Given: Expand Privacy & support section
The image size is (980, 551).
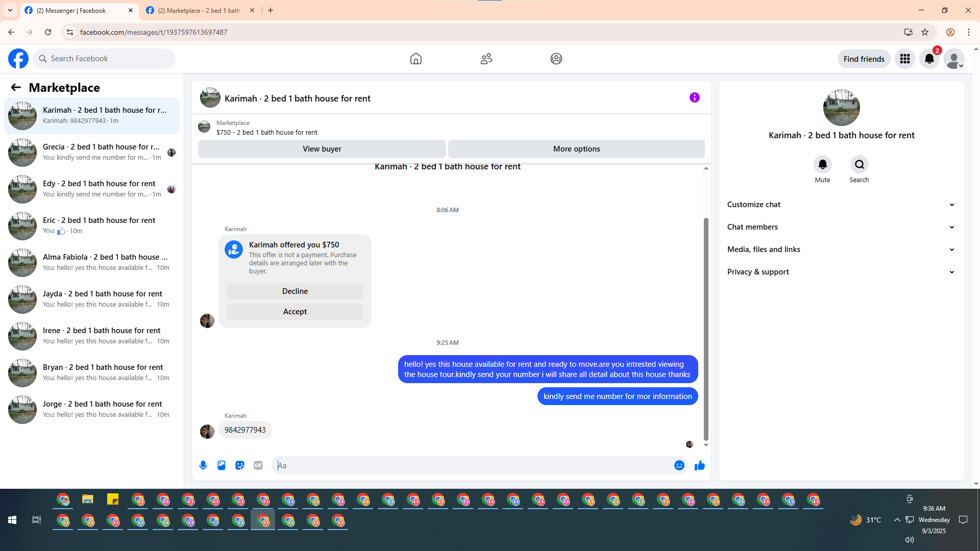Looking at the screenshot, I should 841,272.
